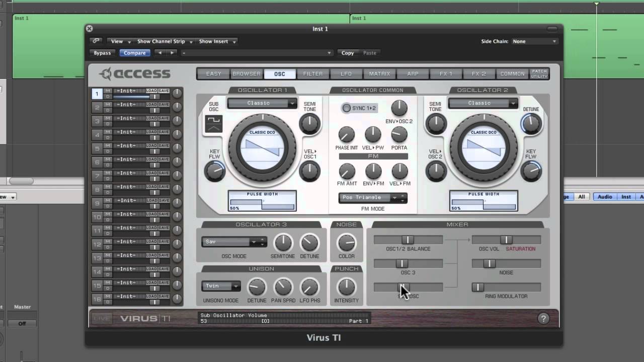Switch to the ARP tab
This screenshot has height=362, width=644.
(x=413, y=74)
